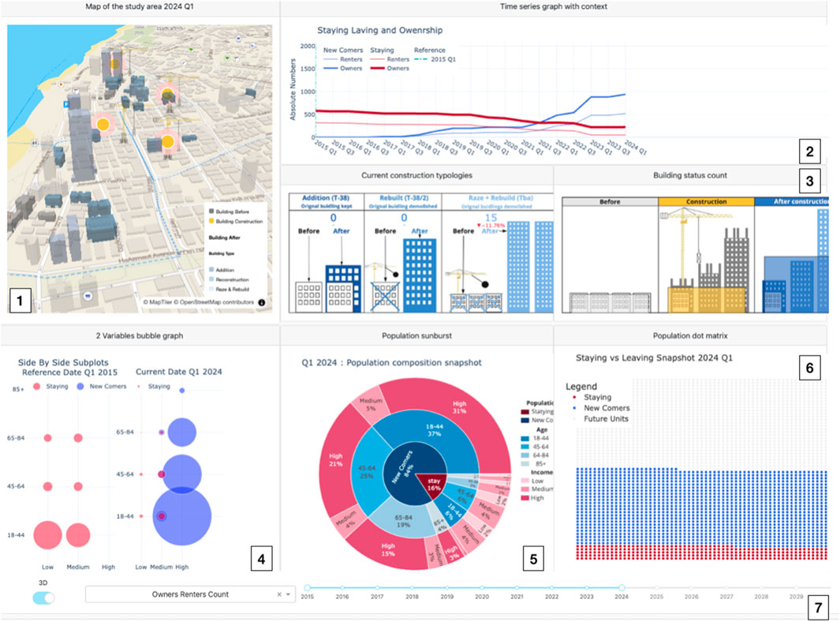The width and height of the screenshot is (840, 622).
Task: Click inside the Owners Renters Count select field
Action: tap(190, 594)
